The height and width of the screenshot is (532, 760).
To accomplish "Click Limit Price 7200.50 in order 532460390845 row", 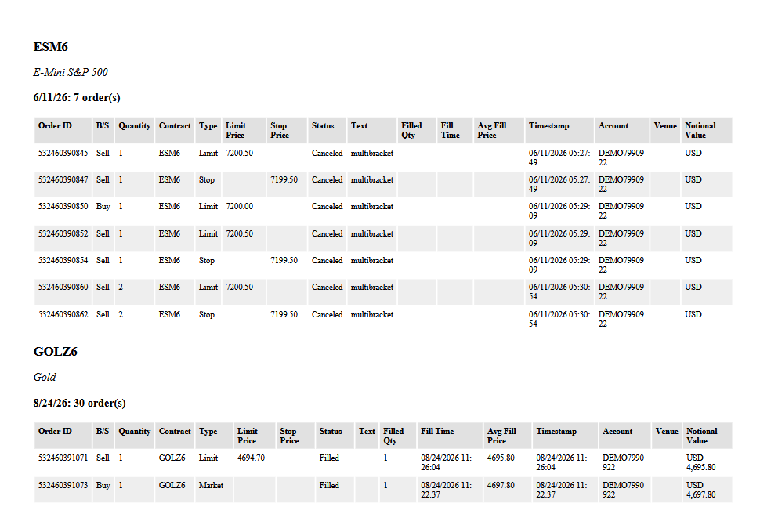I will [240, 153].
